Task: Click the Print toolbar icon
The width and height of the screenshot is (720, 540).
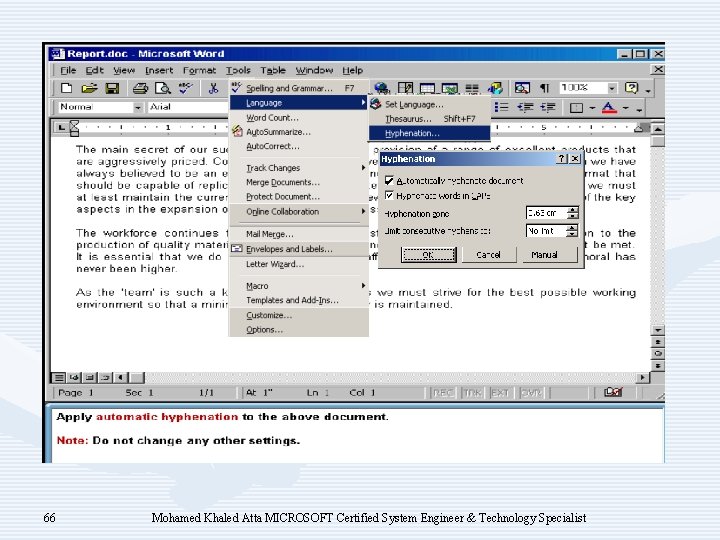Action: pos(140,88)
